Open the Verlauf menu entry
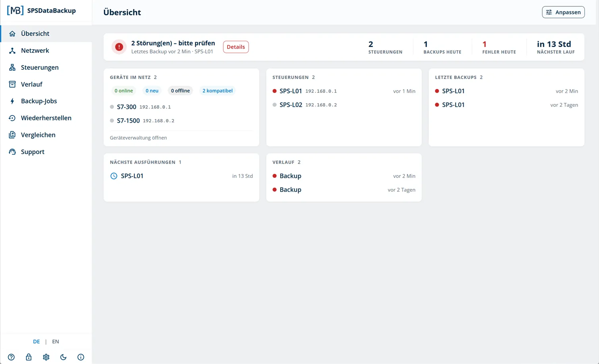Viewport: 599px width, 364px height. point(46,84)
